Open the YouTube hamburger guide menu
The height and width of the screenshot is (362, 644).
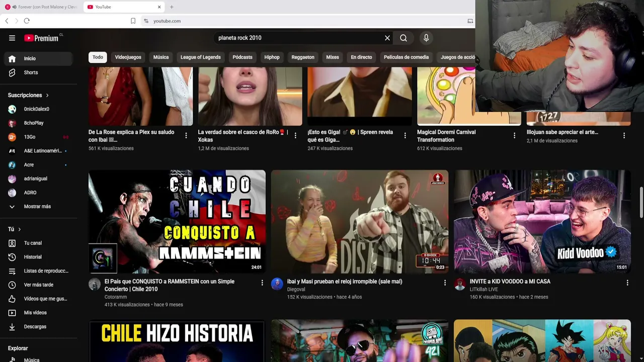[x=12, y=38]
